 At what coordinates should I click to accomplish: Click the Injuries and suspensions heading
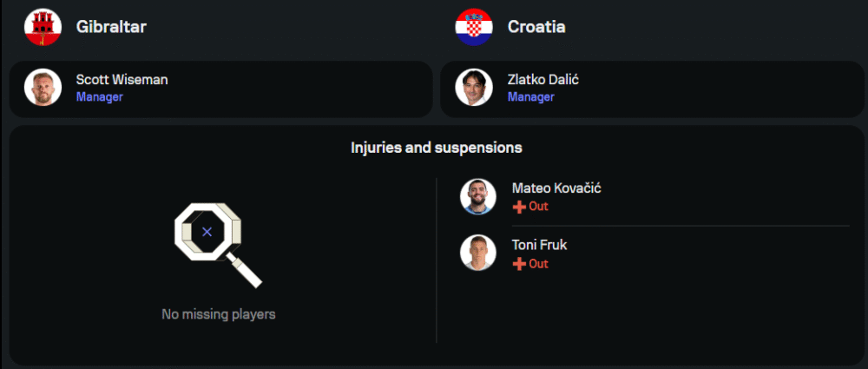[x=436, y=148]
